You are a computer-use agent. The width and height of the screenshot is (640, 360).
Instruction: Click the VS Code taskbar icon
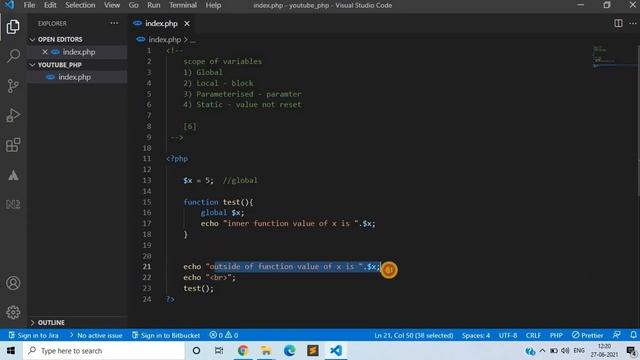(x=336, y=351)
